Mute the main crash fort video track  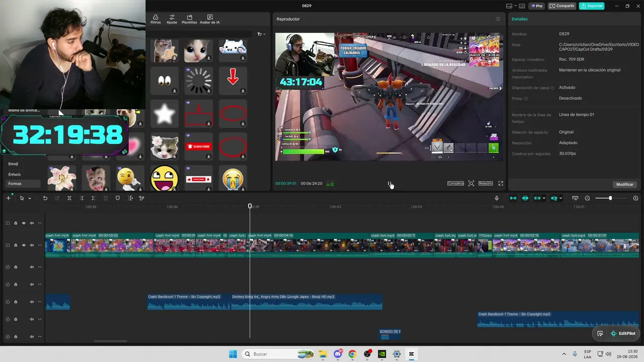[32, 245]
